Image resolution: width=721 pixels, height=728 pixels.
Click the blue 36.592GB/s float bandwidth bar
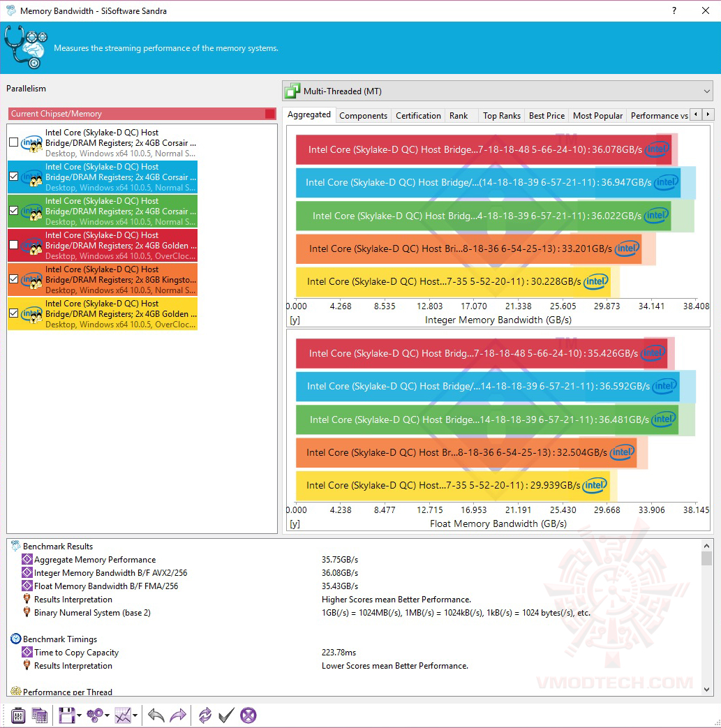[x=487, y=386]
